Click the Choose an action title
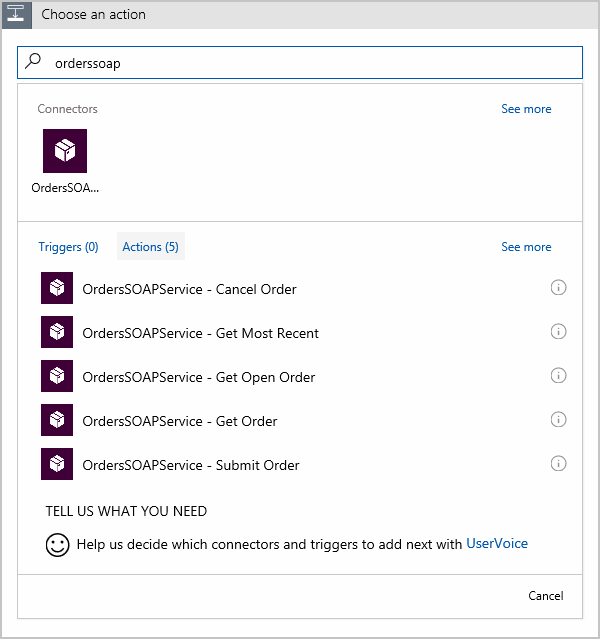 (93, 15)
